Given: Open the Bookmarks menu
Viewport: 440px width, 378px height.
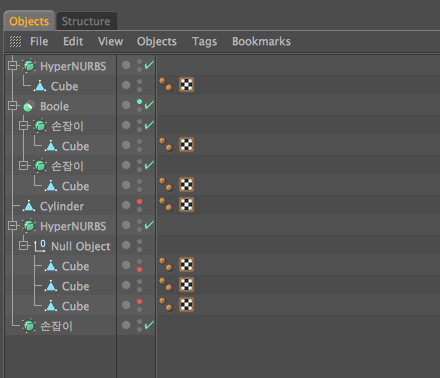Looking at the screenshot, I should click(x=261, y=41).
